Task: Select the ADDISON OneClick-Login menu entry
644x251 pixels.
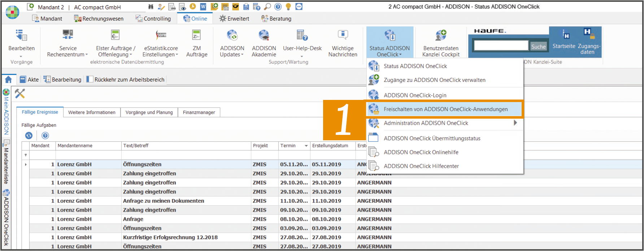Action: (445, 95)
